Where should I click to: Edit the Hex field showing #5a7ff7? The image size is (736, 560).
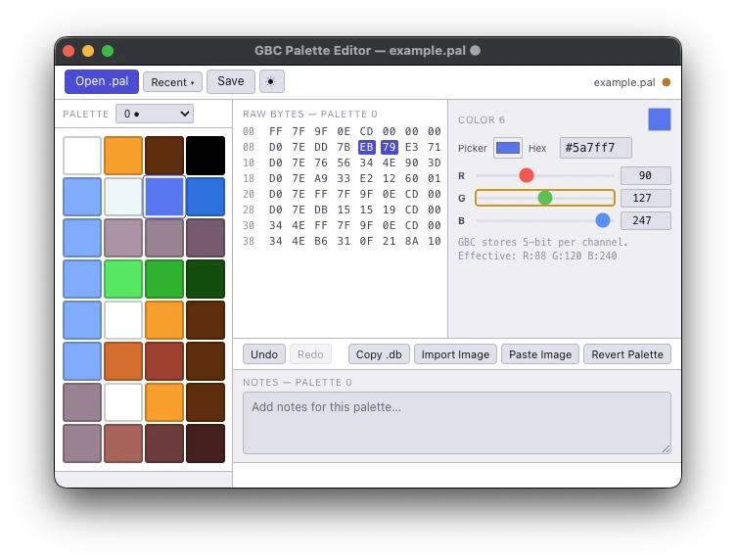(x=596, y=148)
